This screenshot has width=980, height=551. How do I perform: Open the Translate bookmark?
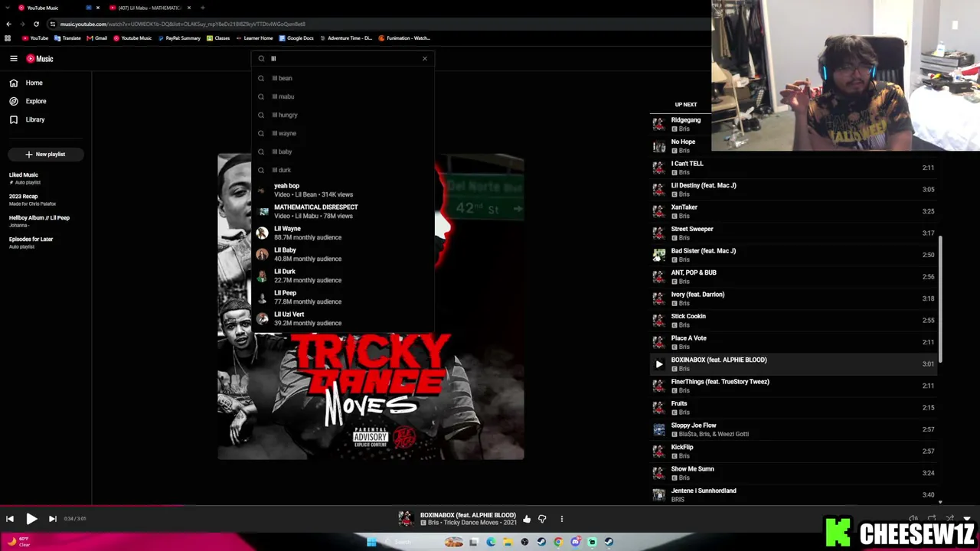(67, 38)
